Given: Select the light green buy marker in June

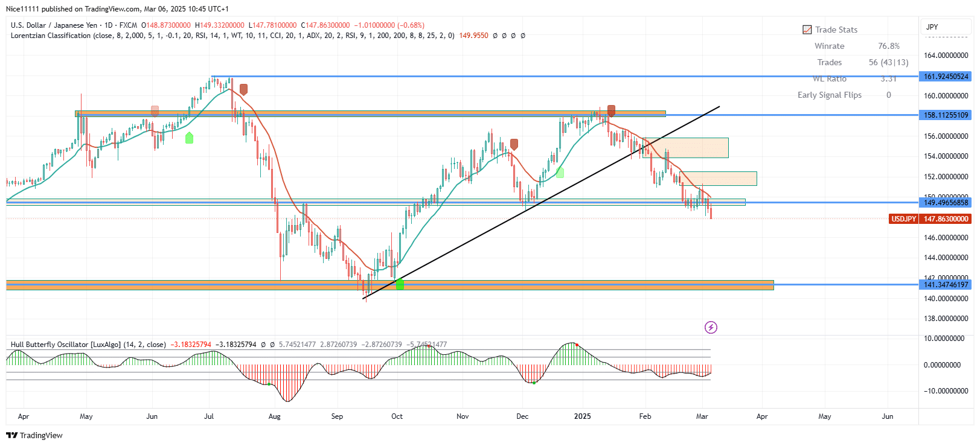Looking at the screenshot, I should [189, 138].
